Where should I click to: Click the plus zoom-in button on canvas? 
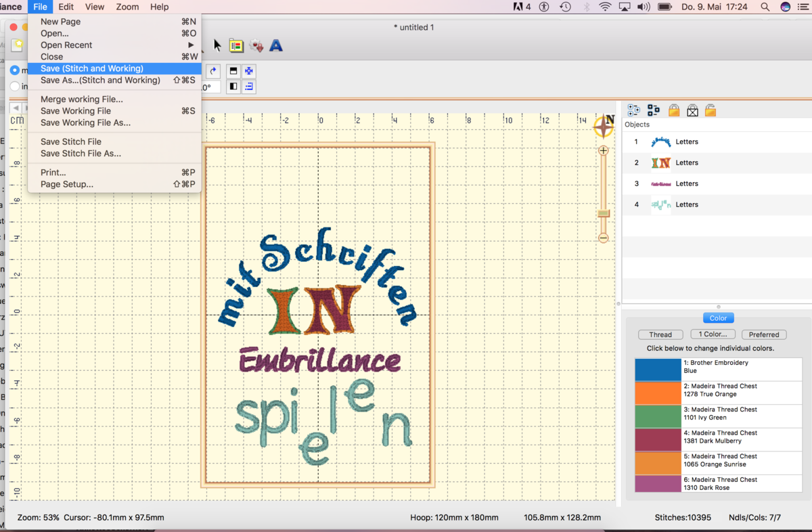[604, 150]
